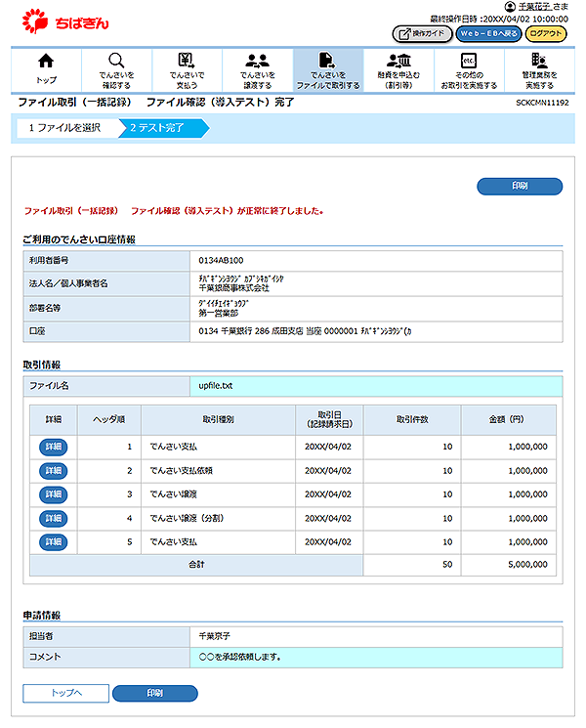Click user number 0134AB100
The width and height of the screenshot is (586, 728).
(x=221, y=261)
